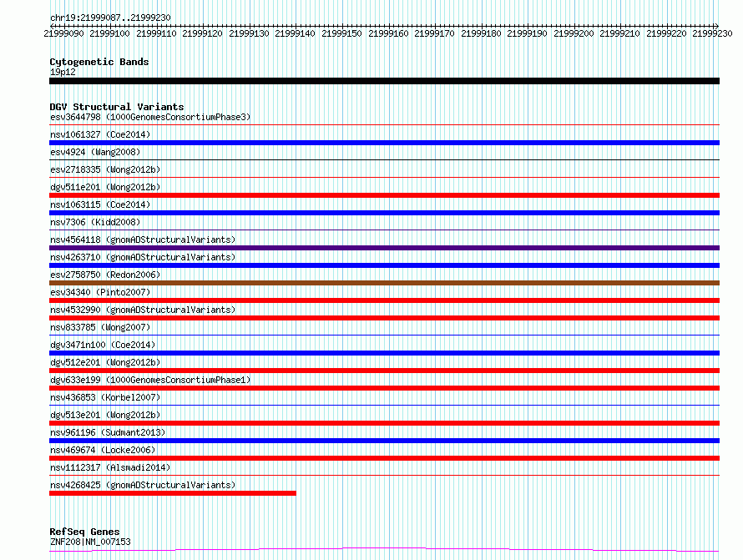Open the RefSeq Genes track title

point(85,532)
